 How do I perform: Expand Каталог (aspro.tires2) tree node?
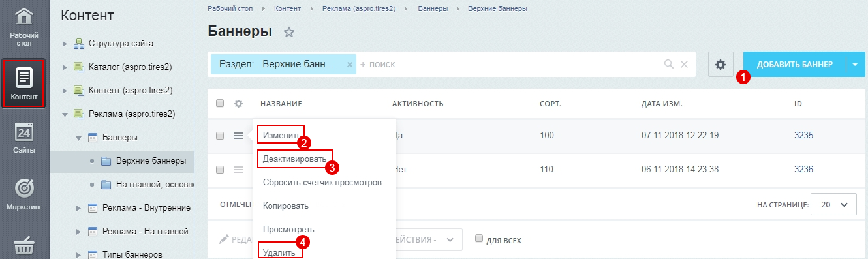pyautogui.click(x=64, y=67)
